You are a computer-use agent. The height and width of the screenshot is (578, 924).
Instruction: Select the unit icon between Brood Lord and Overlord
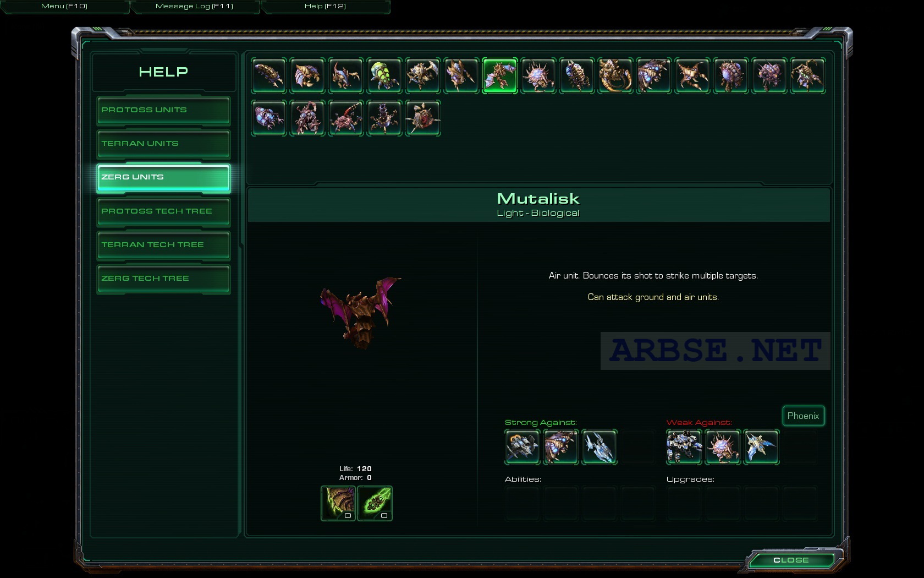click(692, 75)
